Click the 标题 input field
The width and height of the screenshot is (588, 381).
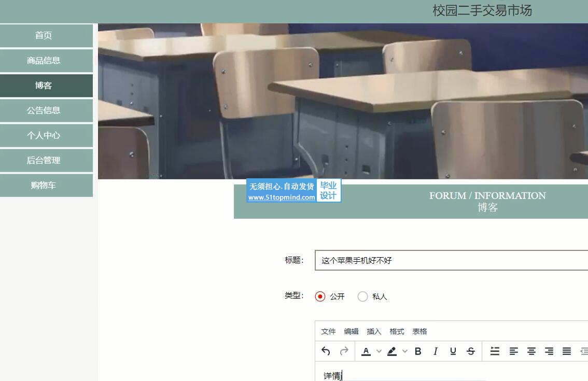pos(452,260)
